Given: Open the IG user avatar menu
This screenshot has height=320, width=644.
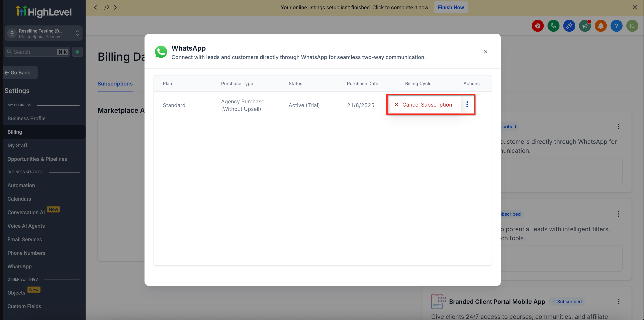Looking at the screenshot, I should (632, 26).
